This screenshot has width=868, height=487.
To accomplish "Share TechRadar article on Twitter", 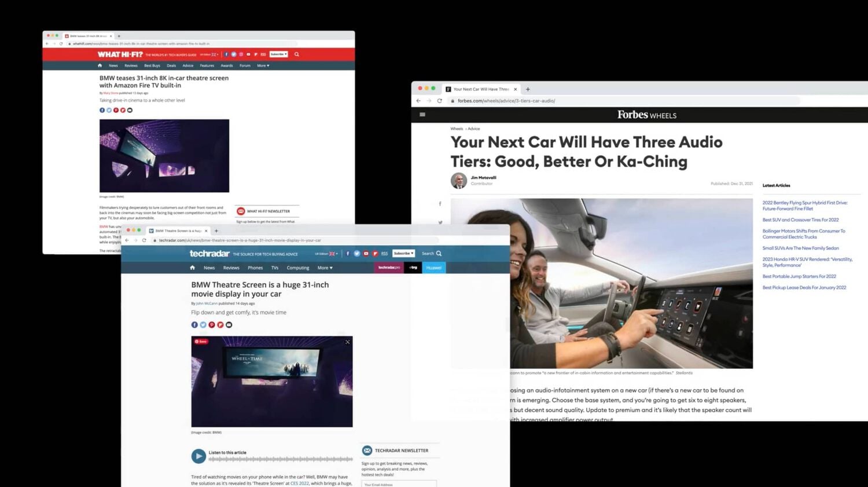I will [203, 325].
